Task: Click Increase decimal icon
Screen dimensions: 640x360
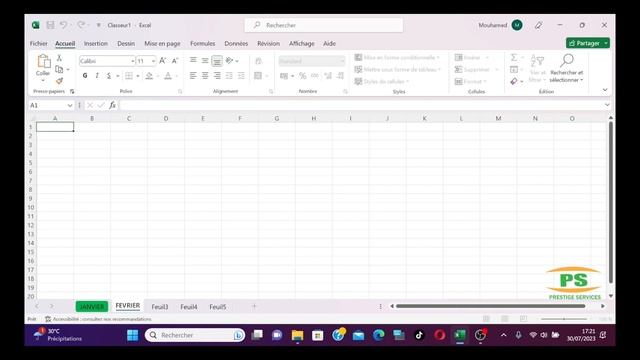Action: pyautogui.click(x=328, y=76)
